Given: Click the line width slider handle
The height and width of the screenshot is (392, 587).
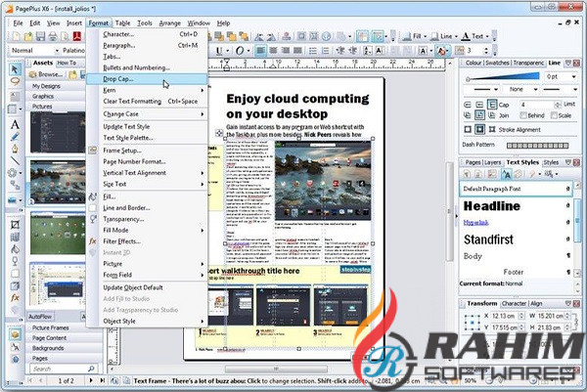Looking at the screenshot, I should click(468, 79).
